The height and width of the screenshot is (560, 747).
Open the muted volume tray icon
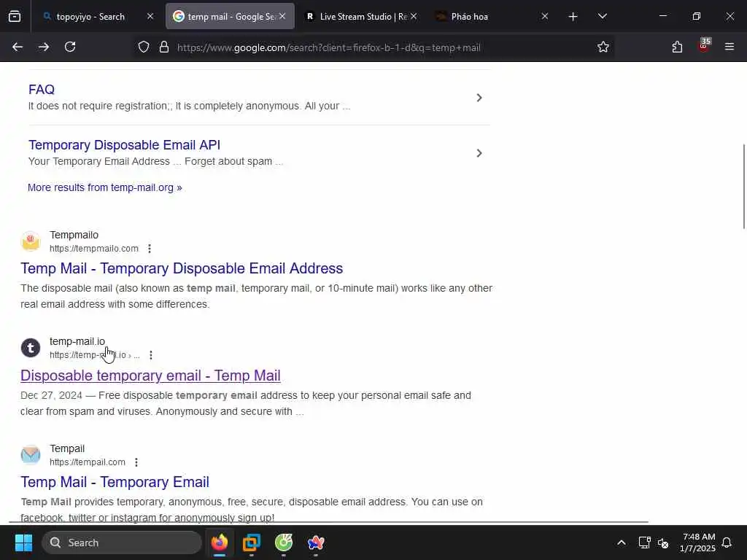click(663, 542)
